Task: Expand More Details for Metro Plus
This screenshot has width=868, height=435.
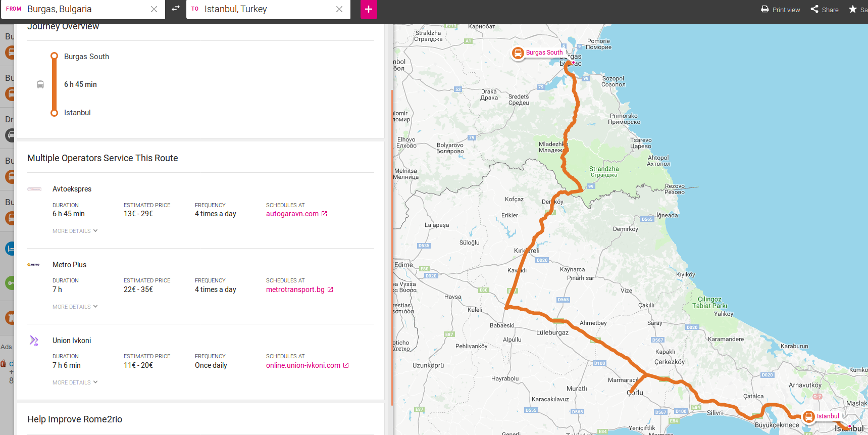Action: [75, 307]
